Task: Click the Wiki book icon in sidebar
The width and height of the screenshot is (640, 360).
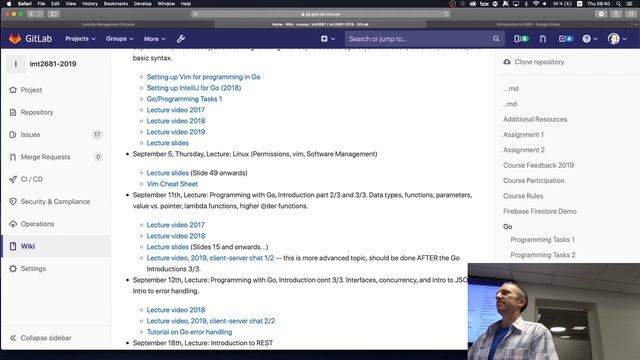Action: (x=13, y=246)
